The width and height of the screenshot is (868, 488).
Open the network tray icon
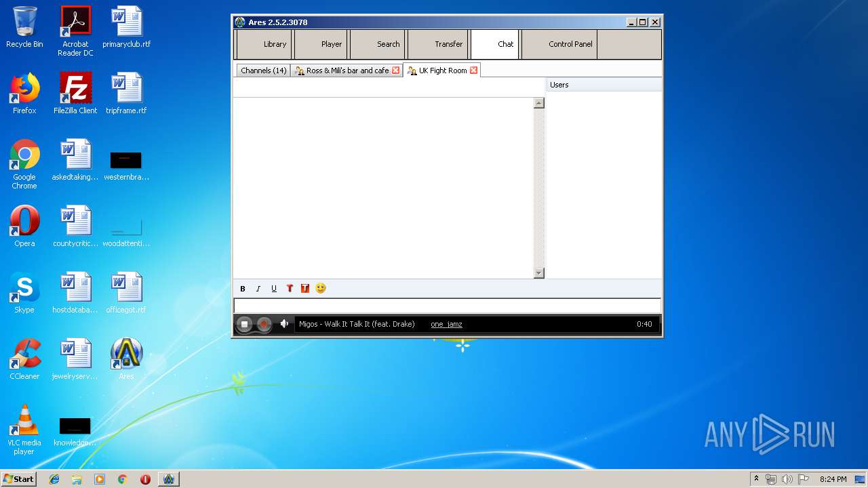[x=771, y=479]
